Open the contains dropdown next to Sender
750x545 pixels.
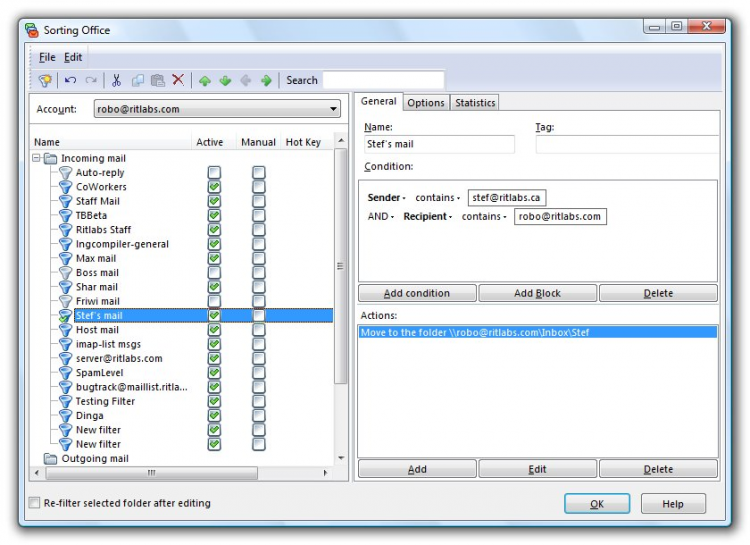pos(438,198)
